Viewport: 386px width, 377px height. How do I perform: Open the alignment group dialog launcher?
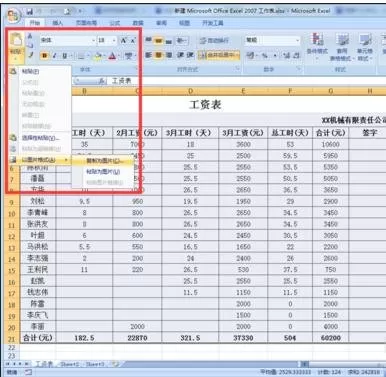pyautogui.click(x=238, y=69)
